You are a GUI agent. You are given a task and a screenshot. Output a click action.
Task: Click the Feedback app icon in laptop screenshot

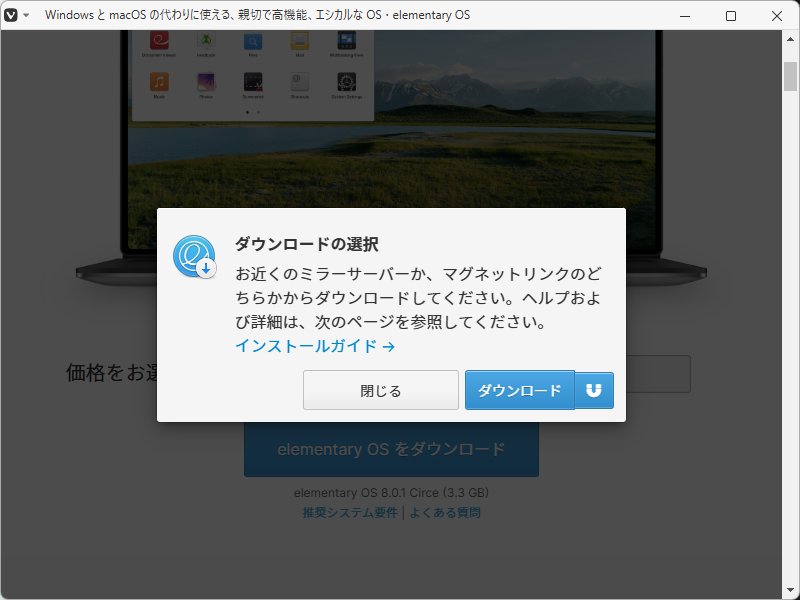(x=206, y=40)
